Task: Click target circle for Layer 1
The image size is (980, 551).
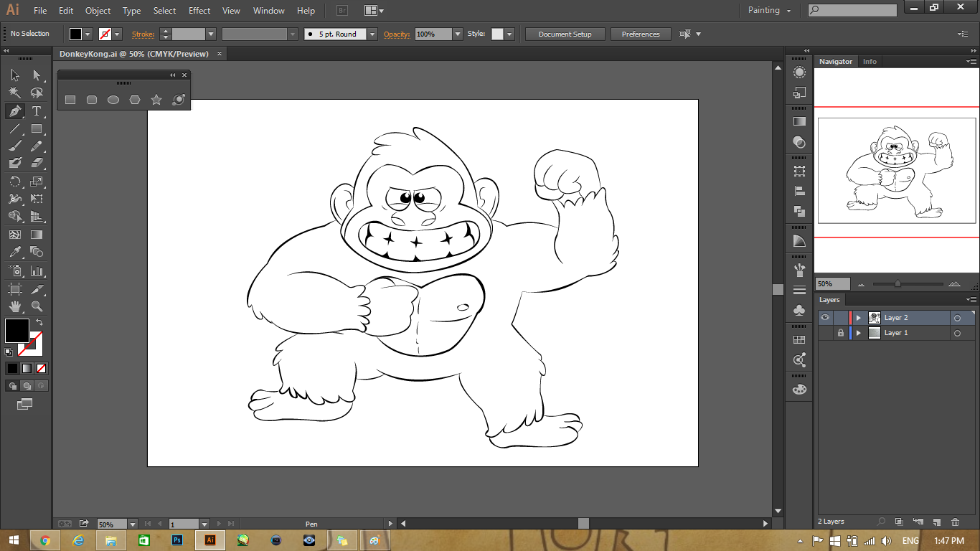Action: click(957, 334)
